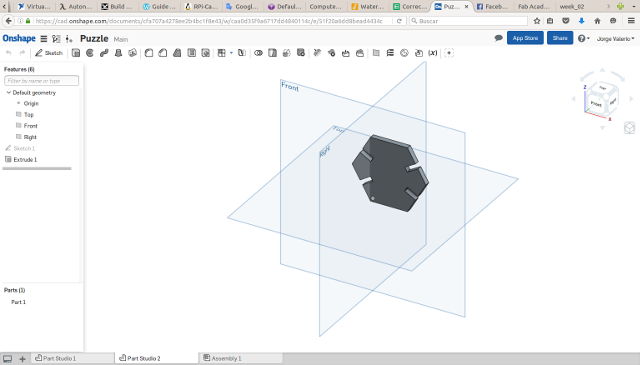This screenshot has height=365, width=640.
Task: Select the Front plane in feature list
Action: [30, 126]
